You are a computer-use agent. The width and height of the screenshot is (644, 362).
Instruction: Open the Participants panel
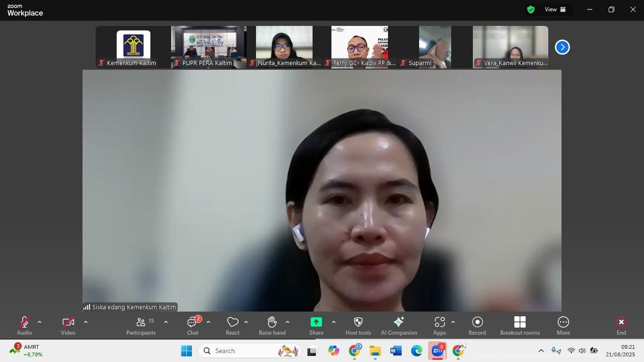click(140, 325)
